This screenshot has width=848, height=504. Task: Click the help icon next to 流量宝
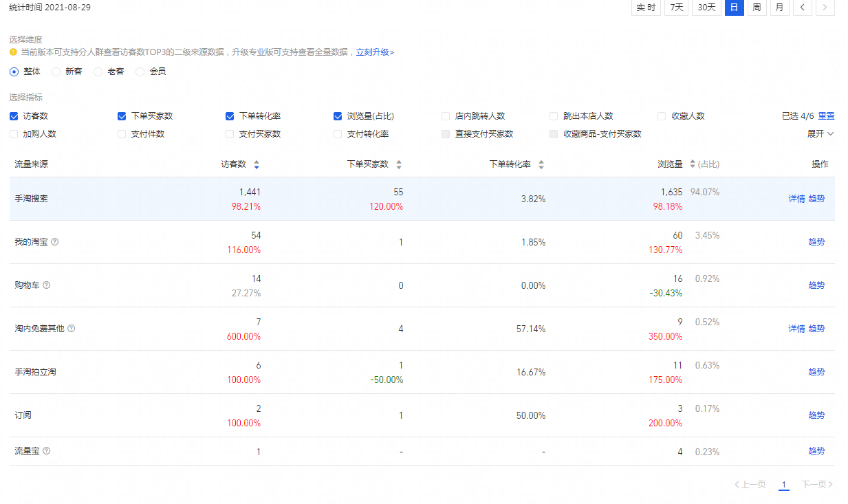(x=47, y=451)
